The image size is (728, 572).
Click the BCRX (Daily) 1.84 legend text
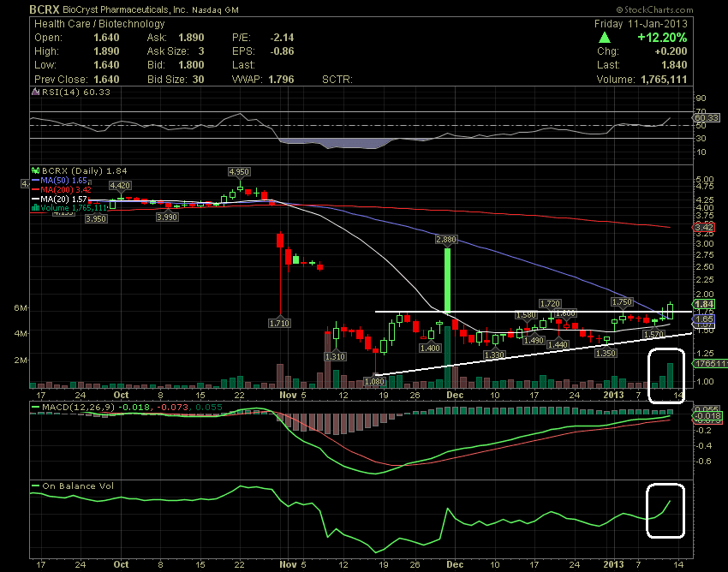[84, 171]
